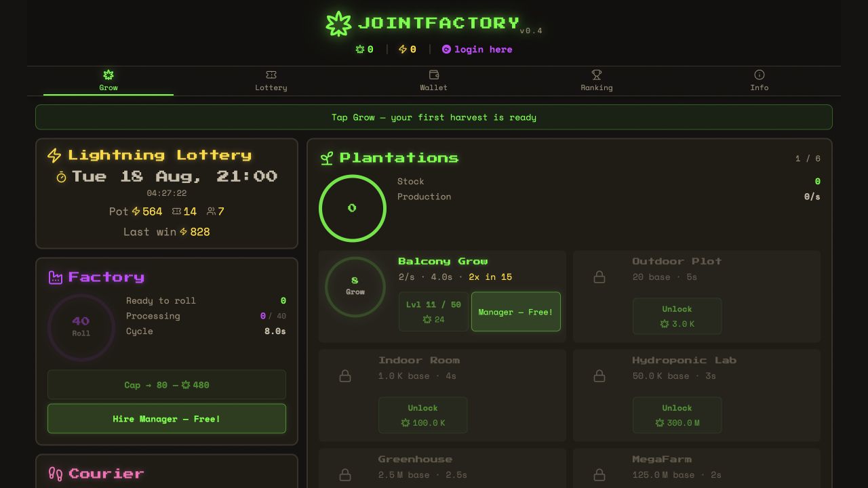This screenshot has height=488, width=868.
Task: Click the Indoor Room lock icon
Action: pyautogui.click(x=345, y=375)
